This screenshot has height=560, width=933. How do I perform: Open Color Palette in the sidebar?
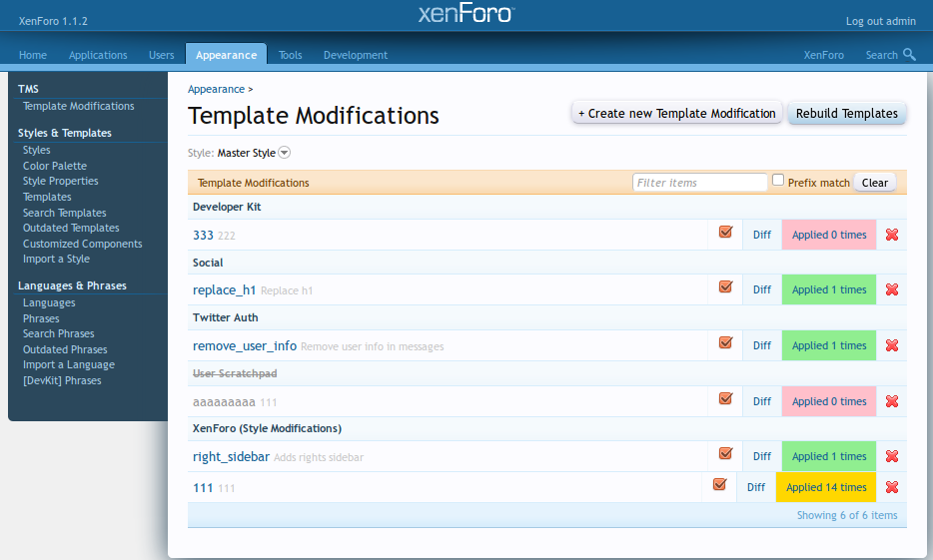click(x=55, y=166)
